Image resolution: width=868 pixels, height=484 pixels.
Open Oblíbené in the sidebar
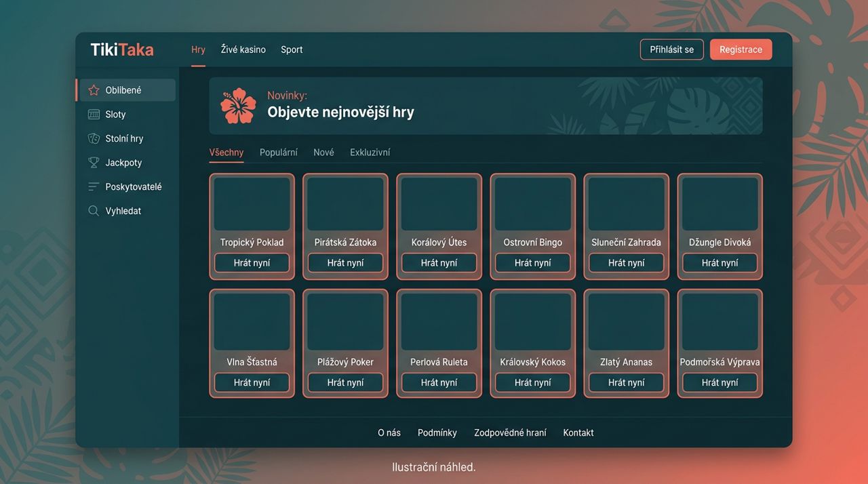pos(126,90)
